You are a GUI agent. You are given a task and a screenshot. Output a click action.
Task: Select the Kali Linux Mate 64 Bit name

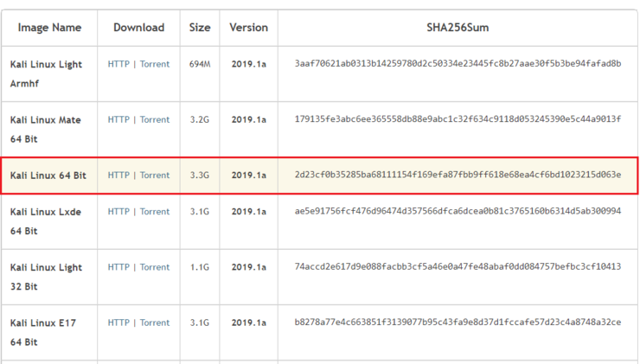tap(45, 130)
